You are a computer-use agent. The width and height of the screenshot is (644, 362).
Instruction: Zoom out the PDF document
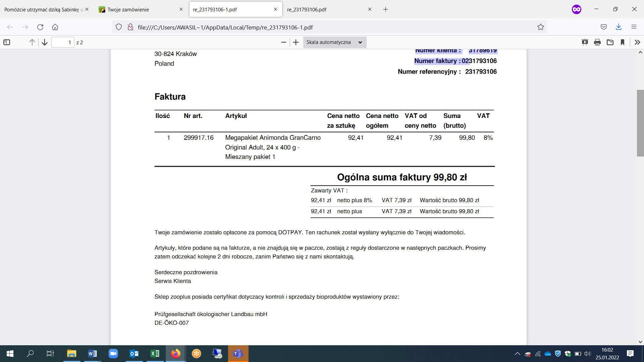point(284,42)
